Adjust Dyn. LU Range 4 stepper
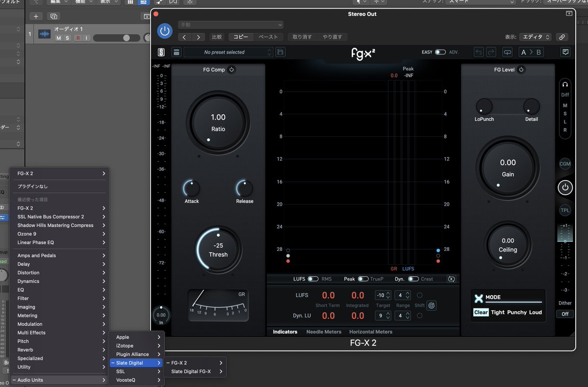The height and width of the screenshot is (387, 588). [404, 316]
